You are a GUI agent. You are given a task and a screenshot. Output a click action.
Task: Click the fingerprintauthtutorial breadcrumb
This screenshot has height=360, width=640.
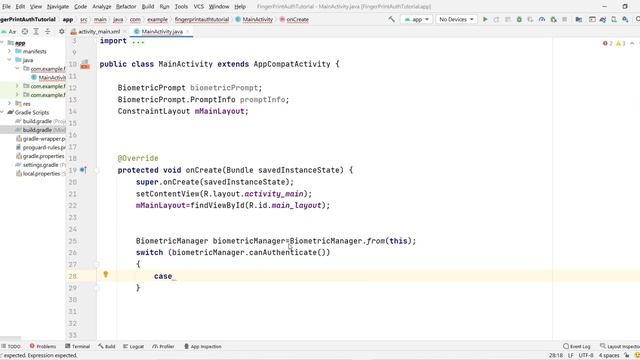202,19
